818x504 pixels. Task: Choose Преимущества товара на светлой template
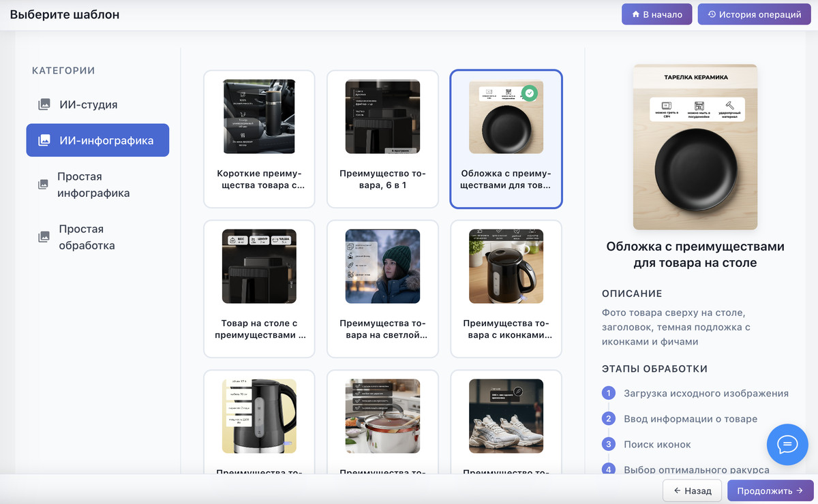click(382, 289)
